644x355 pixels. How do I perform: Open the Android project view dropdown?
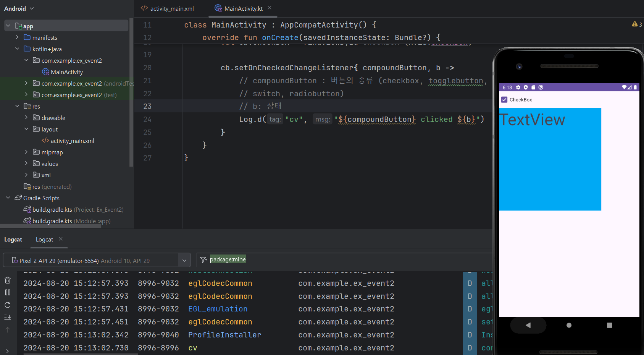tap(19, 8)
